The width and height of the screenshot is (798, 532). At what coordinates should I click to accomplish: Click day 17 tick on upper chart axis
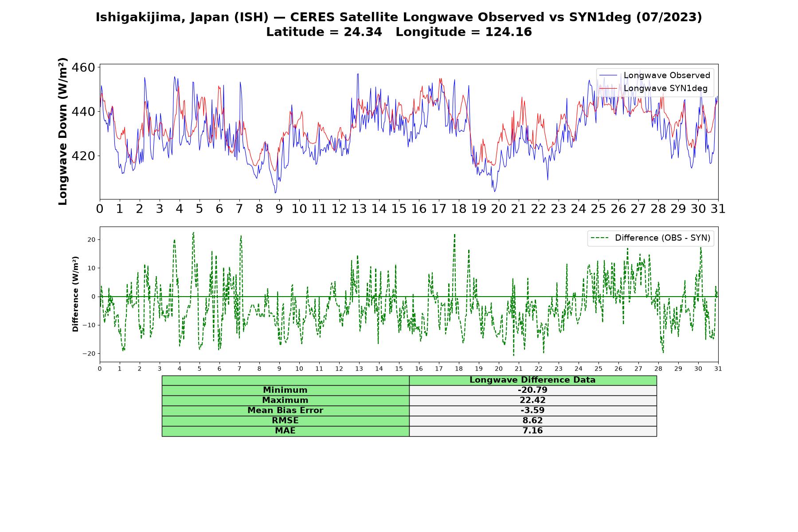(x=439, y=209)
